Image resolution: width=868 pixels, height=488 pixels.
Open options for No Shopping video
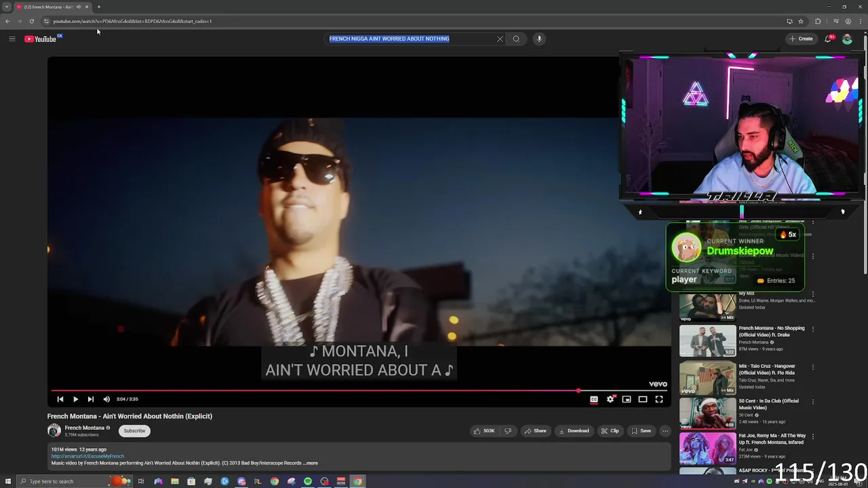[813, 329]
